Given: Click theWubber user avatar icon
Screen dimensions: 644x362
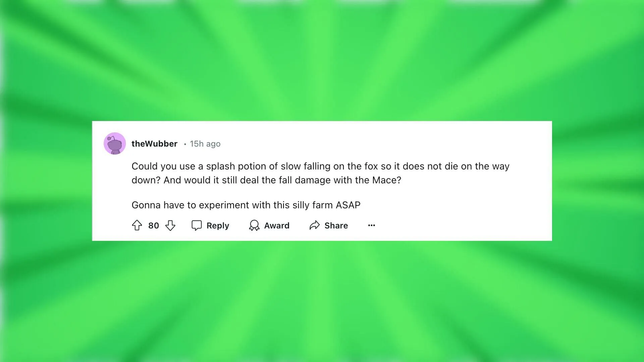Looking at the screenshot, I should pos(115,144).
